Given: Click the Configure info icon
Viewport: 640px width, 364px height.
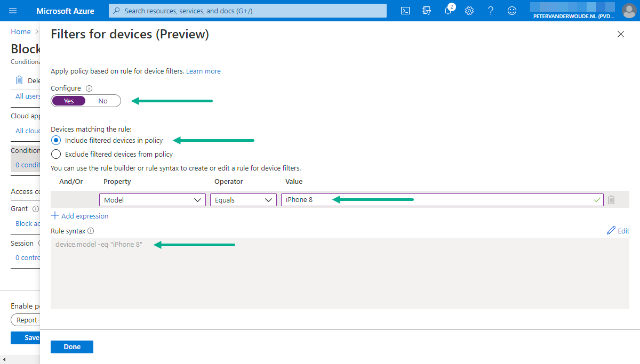Looking at the screenshot, I should [x=90, y=88].
